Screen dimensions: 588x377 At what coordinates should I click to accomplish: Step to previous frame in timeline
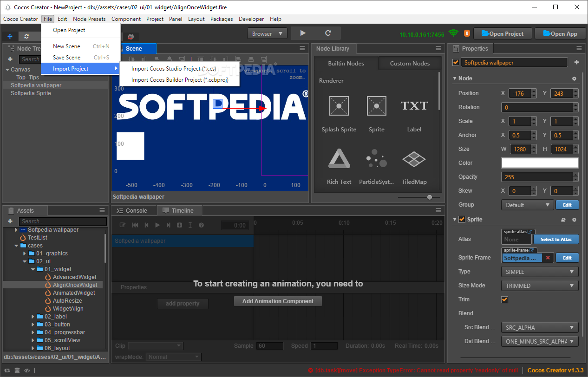click(146, 225)
